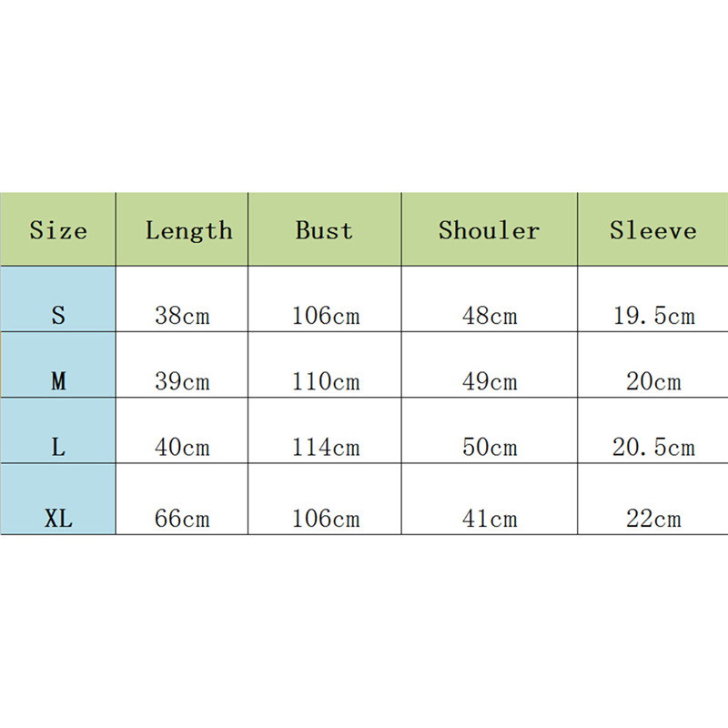Click the Size column header
This screenshot has height=728, width=728.
click(x=58, y=229)
